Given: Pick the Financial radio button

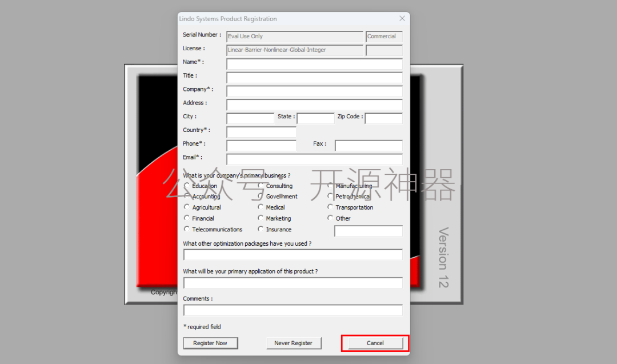Looking at the screenshot, I should point(187,218).
